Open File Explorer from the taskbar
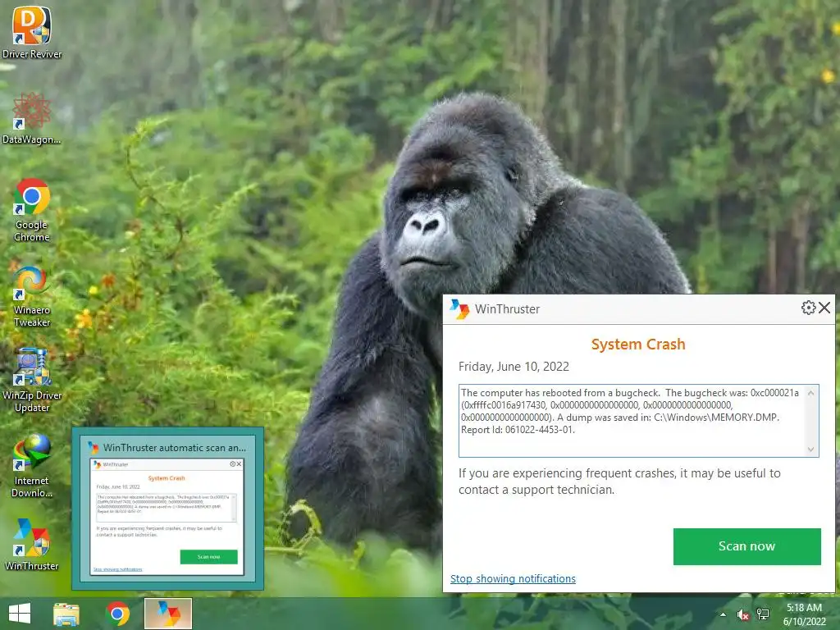The width and height of the screenshot is (840, 630). point(66,614)
